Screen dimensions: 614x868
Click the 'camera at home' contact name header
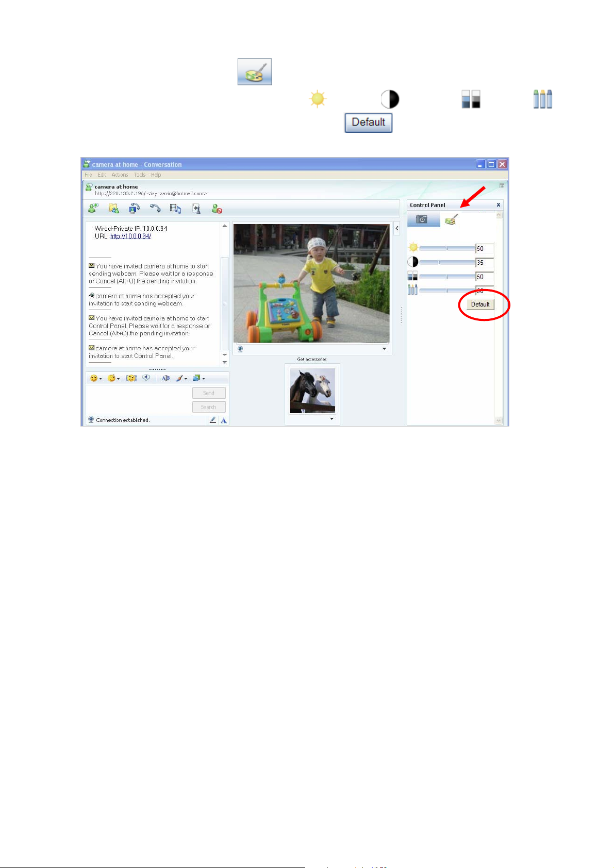point(116,186)
